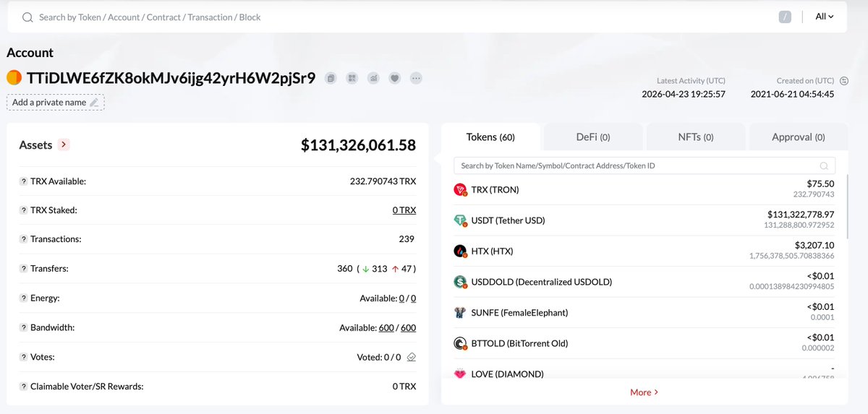Click the USDDOLD token logo
Screen dimensions: 868x414
(461, 282)
